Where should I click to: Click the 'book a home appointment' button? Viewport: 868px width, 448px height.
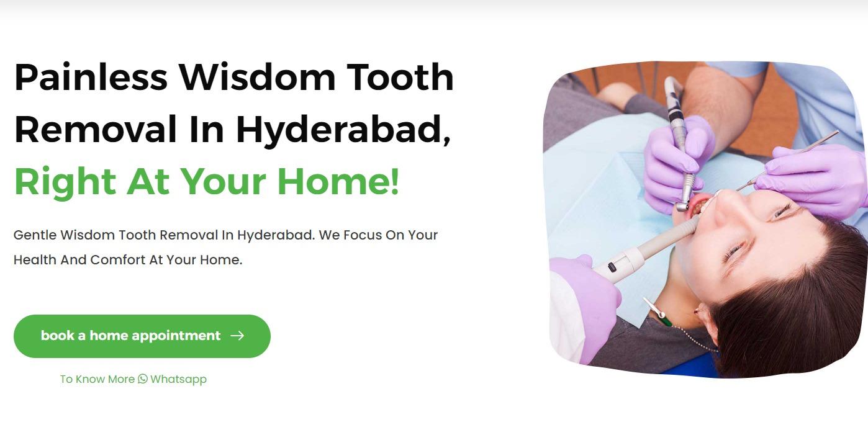click(x=142, y=336)
